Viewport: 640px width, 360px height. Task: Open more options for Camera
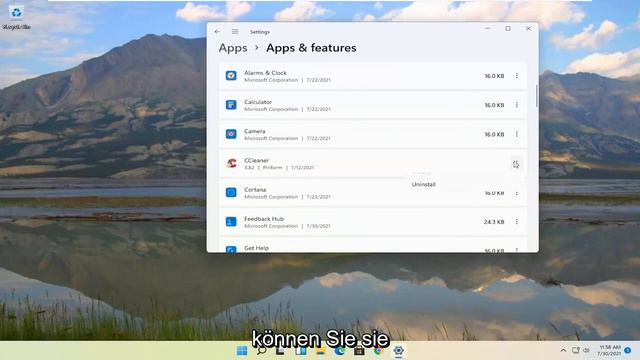point(517,134)
